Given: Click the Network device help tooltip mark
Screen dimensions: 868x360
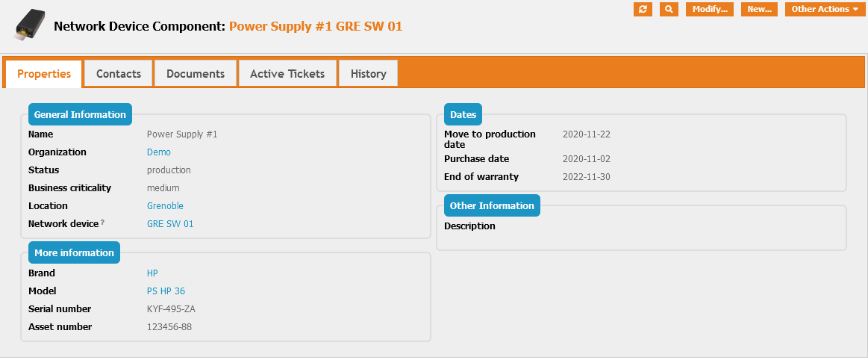Looking at the screenshot, I should 102,223.
